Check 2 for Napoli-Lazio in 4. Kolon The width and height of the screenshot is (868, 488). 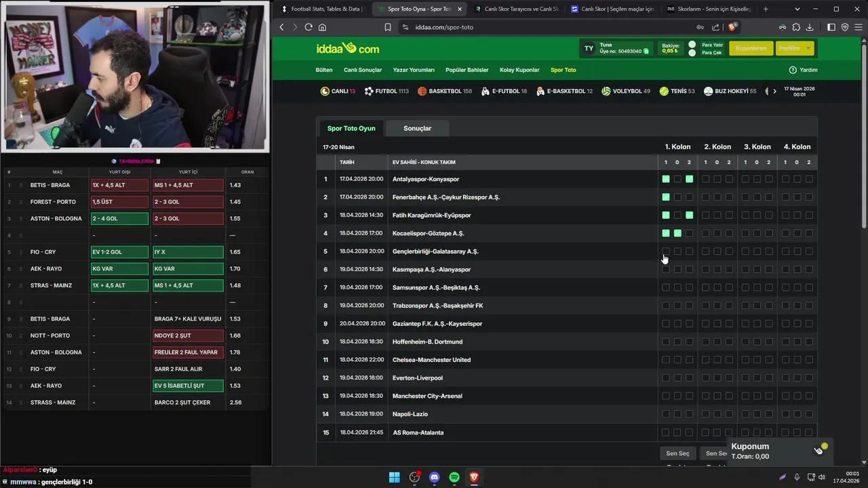[x=808, y=414]
